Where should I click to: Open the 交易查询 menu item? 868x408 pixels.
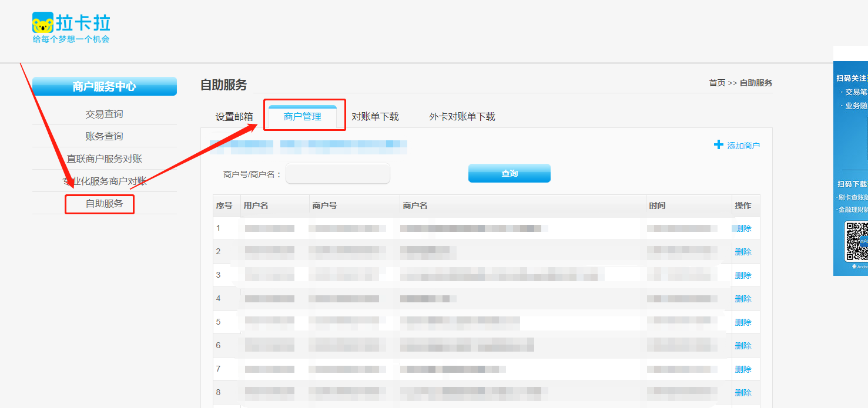click(104, 114)
